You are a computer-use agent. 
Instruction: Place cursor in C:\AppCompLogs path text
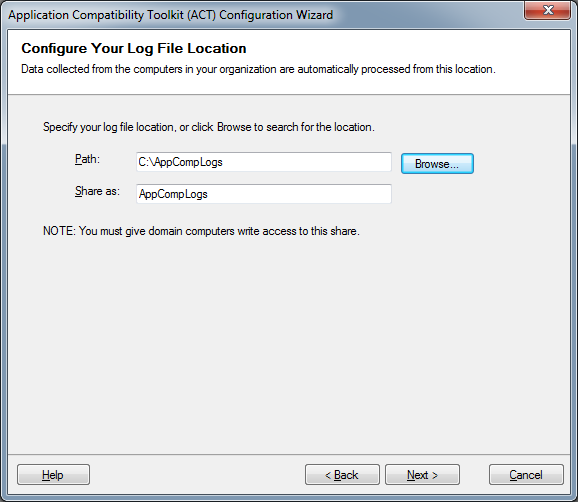coord(180,162)
